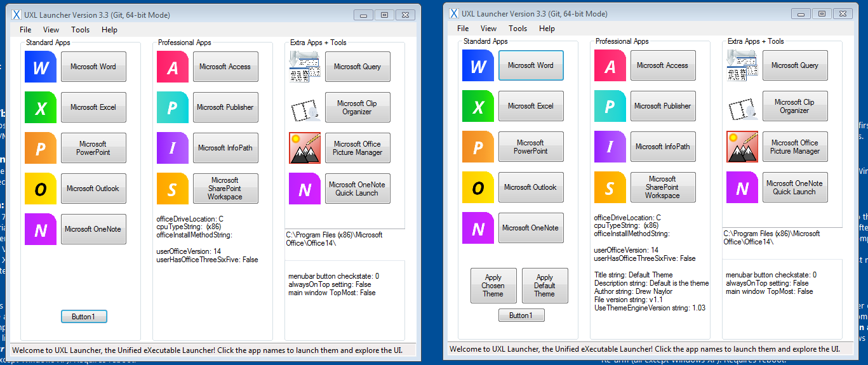868x365 pixels.
Task: Click the Microsoft Query icon in right window
Action: 742,65
